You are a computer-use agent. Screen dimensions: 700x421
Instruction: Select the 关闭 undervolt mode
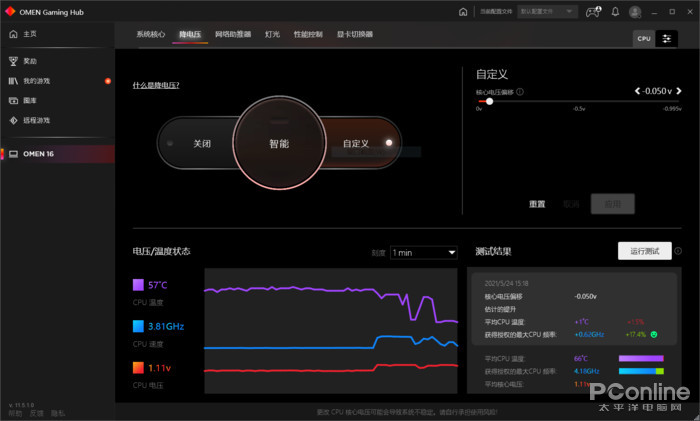click(x=202, y=144)
